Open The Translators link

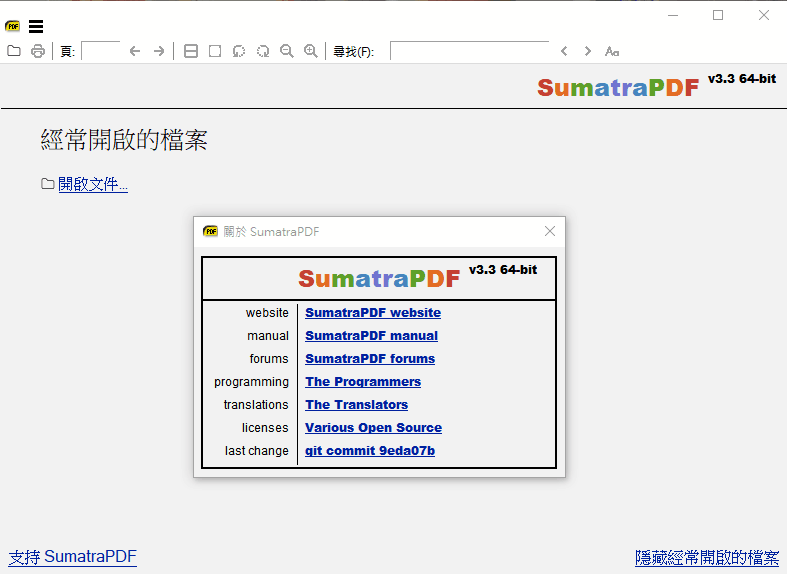coord(356,405)
